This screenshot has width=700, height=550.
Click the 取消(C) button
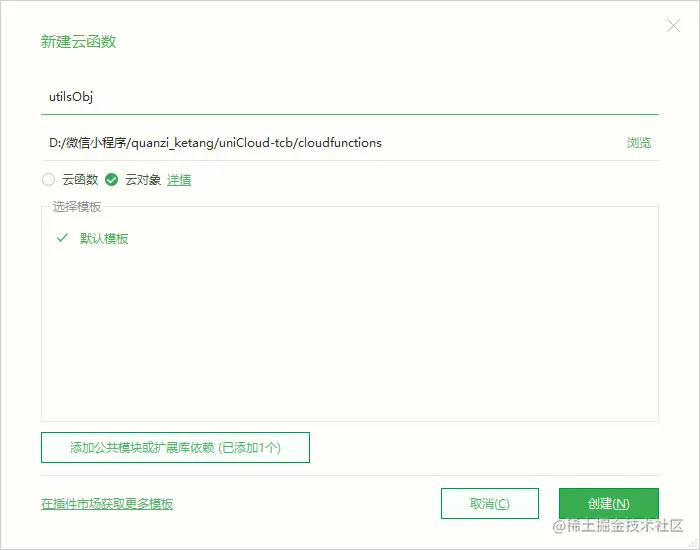coord(490,504)
